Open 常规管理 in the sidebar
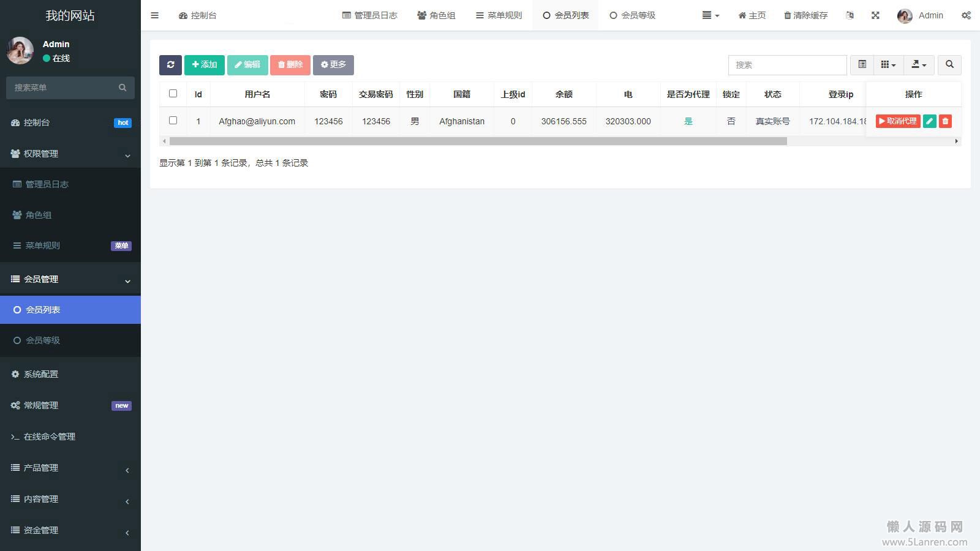This screenshot has width=980, height=551. (x=70, y=405)
